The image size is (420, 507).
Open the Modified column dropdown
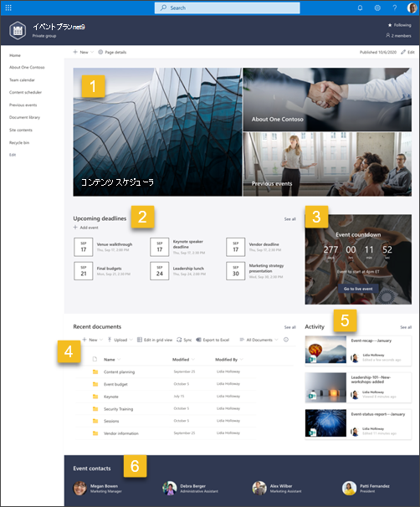pos(193,359)
